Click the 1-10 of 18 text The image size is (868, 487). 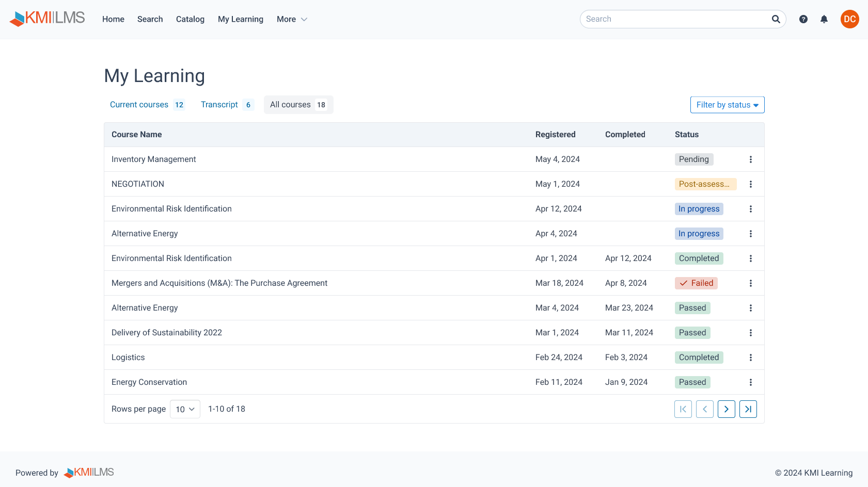click(x=227, y=409)
